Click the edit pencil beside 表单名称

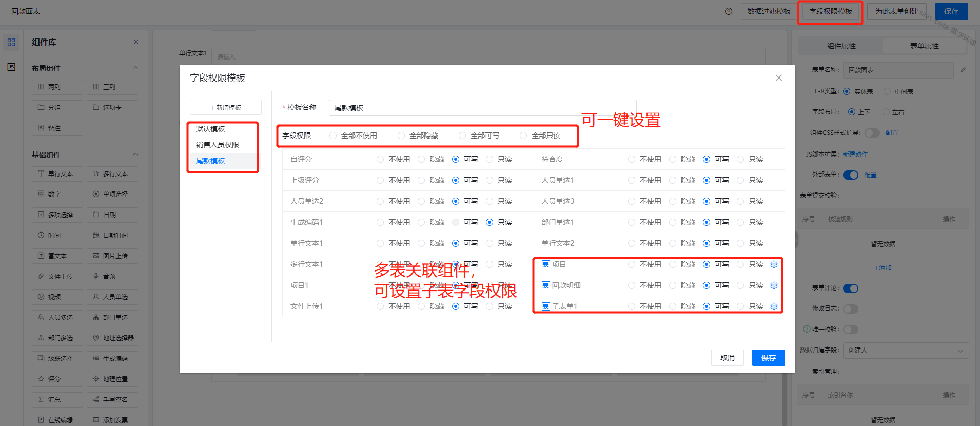(963, 70)
